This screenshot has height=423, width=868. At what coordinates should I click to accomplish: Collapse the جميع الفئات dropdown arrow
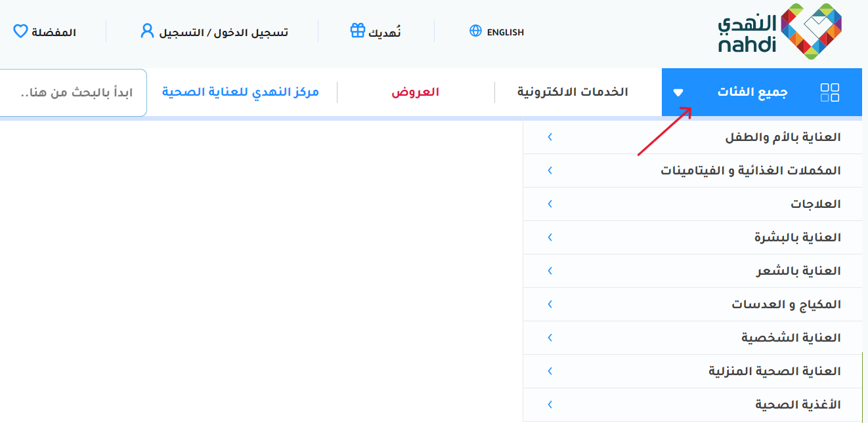pos(678,92)
